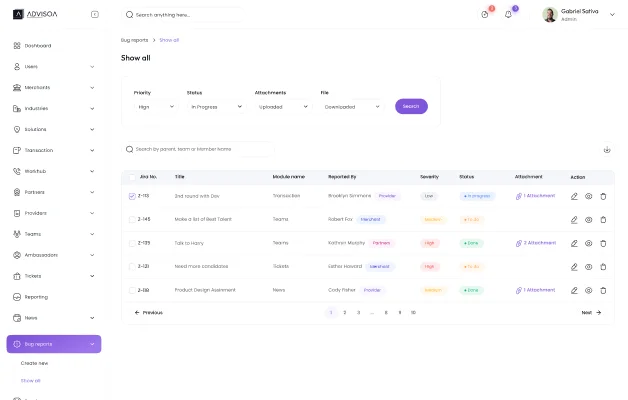Select 'Show all' under Bug reports in the sidebar
The width and height of the screenshot is (628, 400).
pos(30,380)
